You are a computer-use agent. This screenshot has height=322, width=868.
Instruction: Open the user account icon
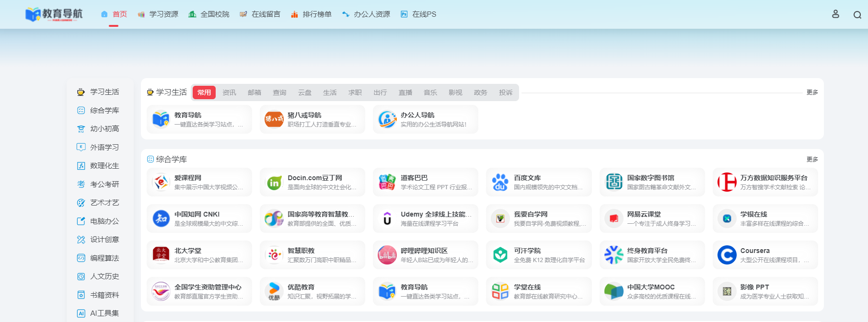(835, 14)
